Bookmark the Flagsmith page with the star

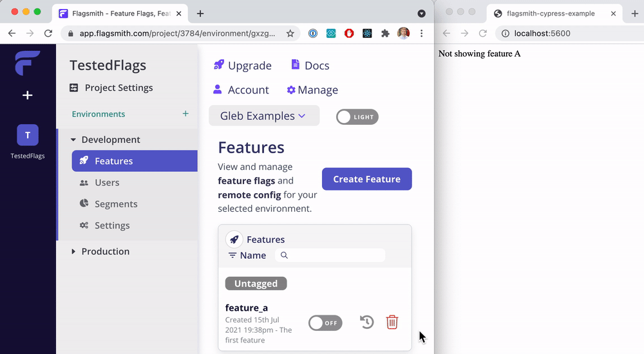click(x=290, y=33)
